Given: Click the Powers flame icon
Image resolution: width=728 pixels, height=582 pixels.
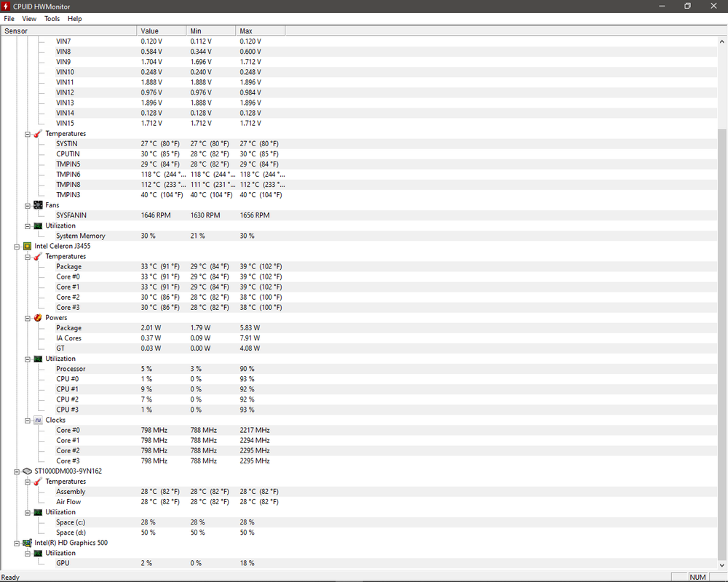Looking at the screenshot, I should pyautogui.click(x=38, y=318).
